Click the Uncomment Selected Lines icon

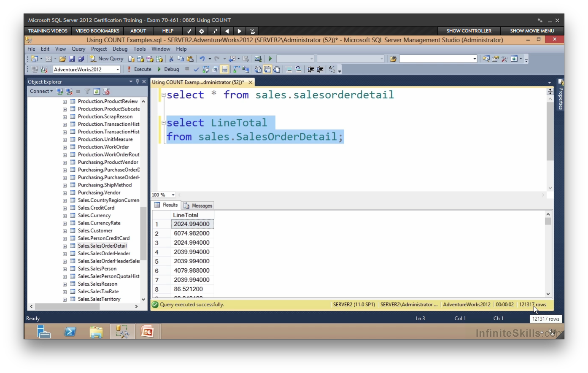[x=298, y=69]
